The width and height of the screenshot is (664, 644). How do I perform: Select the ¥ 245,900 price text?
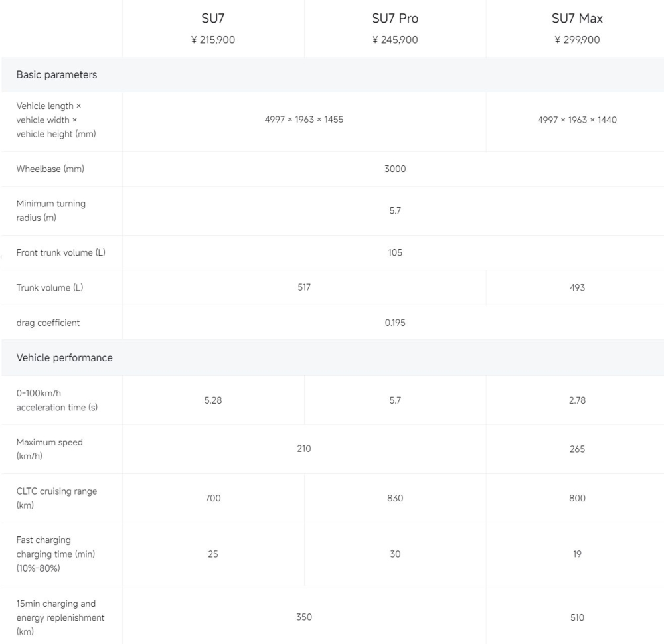[395, 40]
